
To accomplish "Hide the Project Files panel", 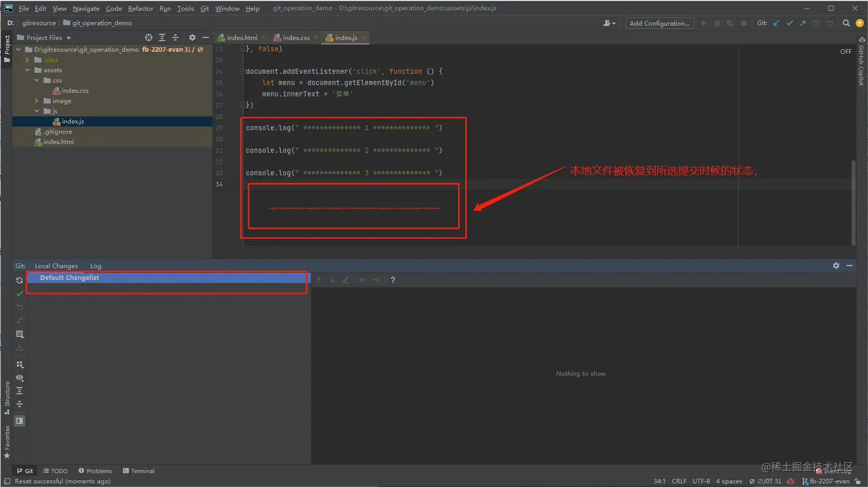I will pos(206,37).
